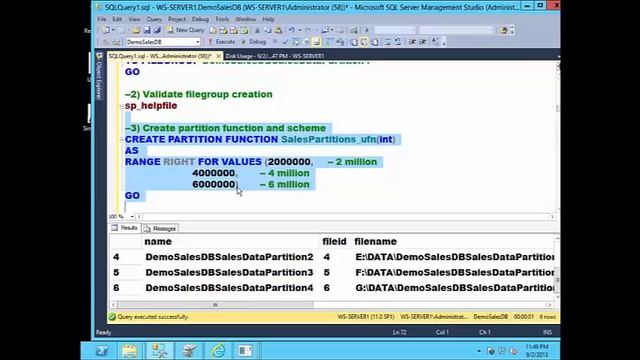Open the Query Options icon
This screenshot has width=640, height=360.
click(305, 42)
